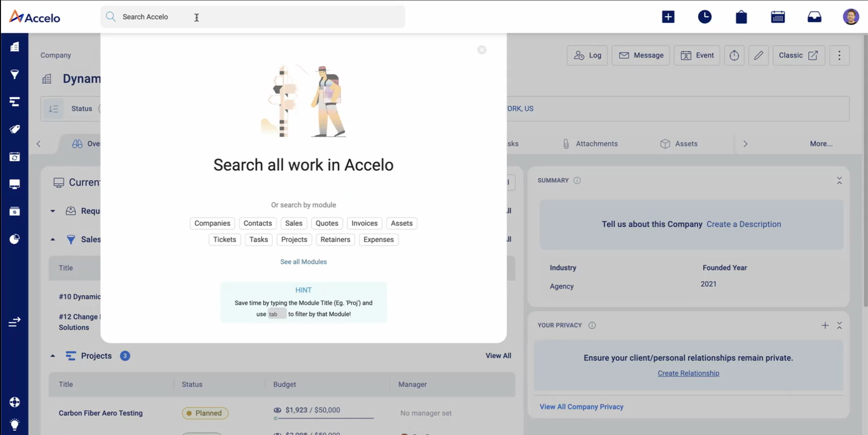Image resolution: width=868 pixels, height=435 pixels.
Task: Open Classic view button
Action: [x=799, y=56]
